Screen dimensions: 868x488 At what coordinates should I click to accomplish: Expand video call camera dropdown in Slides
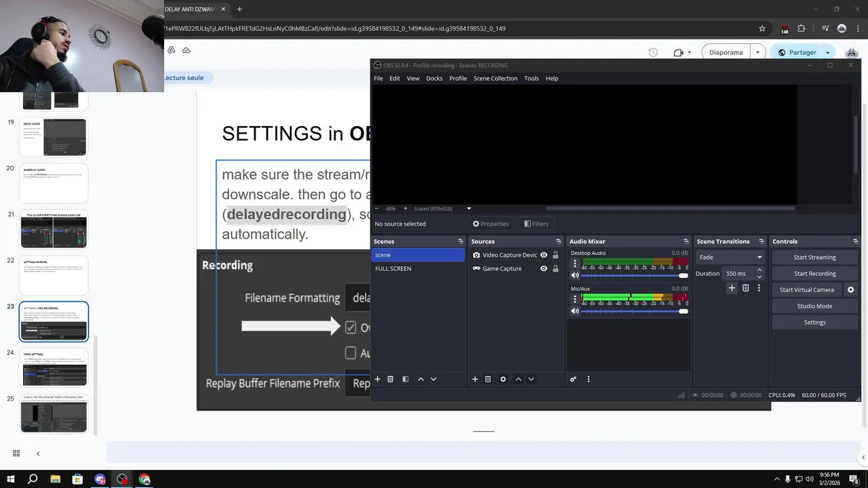[690, 52]
